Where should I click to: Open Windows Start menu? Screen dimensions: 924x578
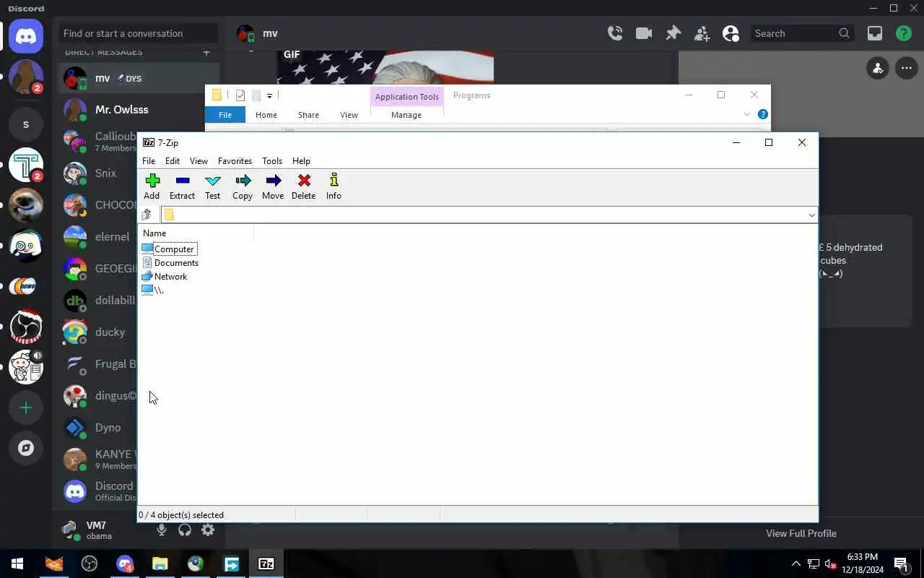pos(17,564)
